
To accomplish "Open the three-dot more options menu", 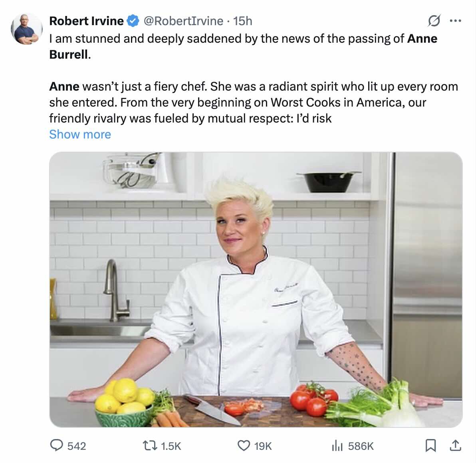I will [x=455, y=21].
